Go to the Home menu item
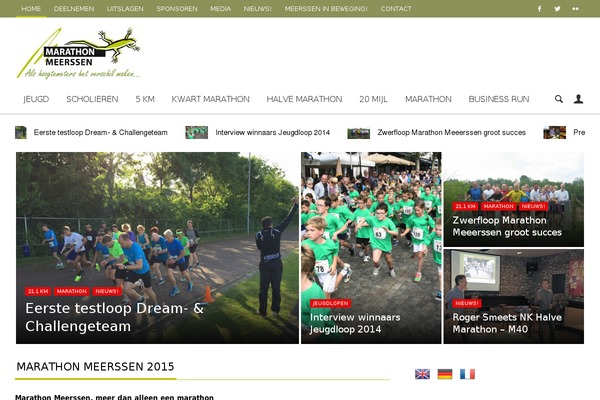600x400 pixels. click(x=31, y=8)
